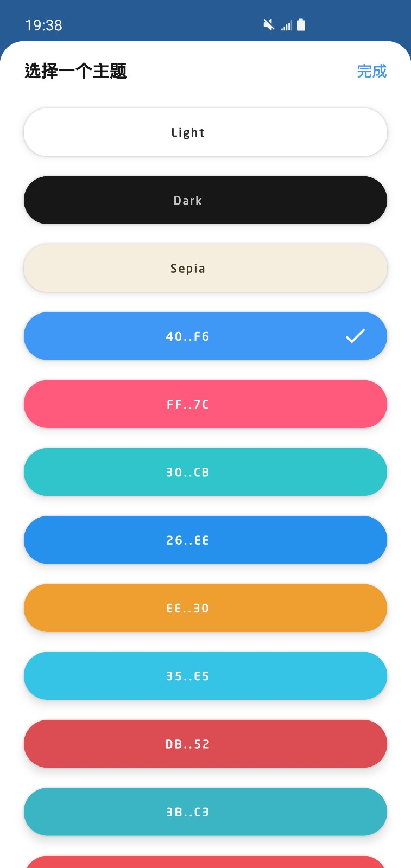This screenshot has width=411, height=868.
Task: Apply the sky blue 35..E5 theme
Action: point(205,676)
